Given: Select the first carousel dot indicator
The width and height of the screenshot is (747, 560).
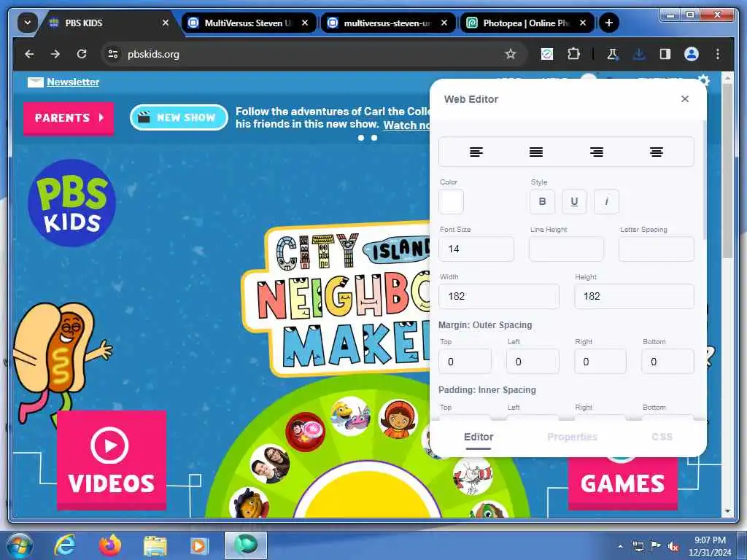Looking at the screenshot, I should pyautogui.click(x=361, y=138).
